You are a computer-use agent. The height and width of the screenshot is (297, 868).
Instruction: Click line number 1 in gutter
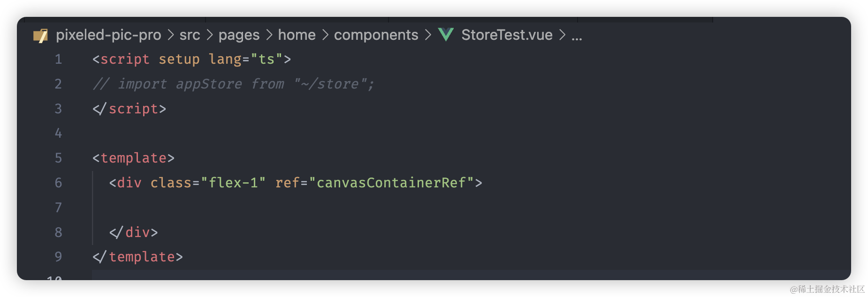58,59
